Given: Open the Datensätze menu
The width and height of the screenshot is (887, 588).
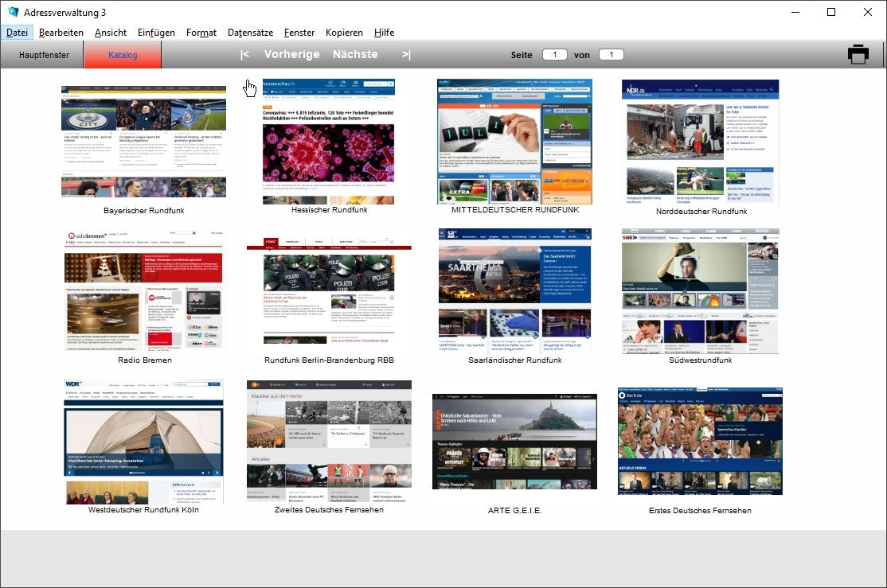Looking at the screenshot, I should [x=250, y=33].
